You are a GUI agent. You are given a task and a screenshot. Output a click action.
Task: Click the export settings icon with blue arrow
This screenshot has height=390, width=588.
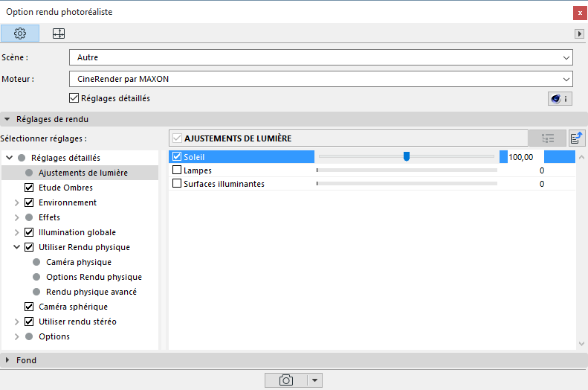coord(577,138)
